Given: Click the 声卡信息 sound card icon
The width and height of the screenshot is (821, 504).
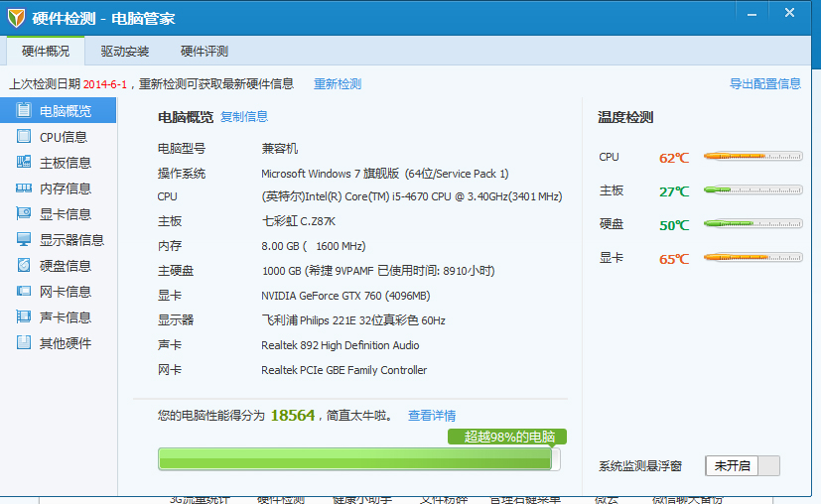Looking at the screenshot, I should [x=24, y=316].
